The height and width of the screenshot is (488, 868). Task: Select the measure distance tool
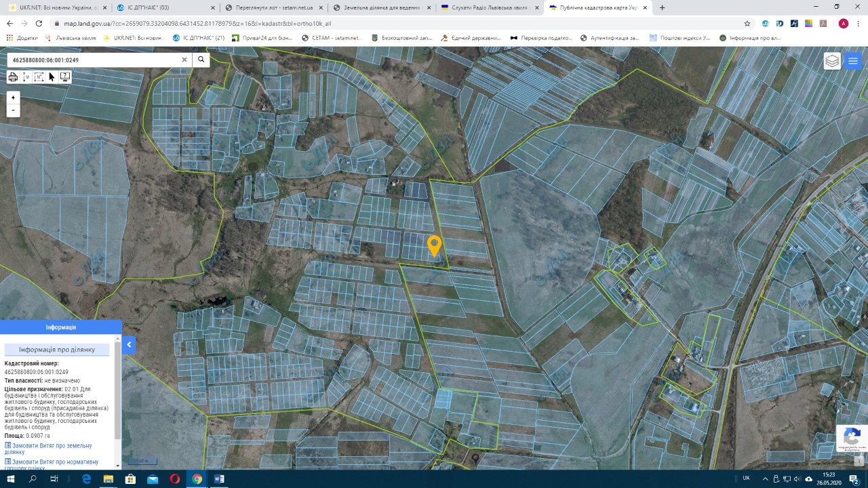click(26, 77)
